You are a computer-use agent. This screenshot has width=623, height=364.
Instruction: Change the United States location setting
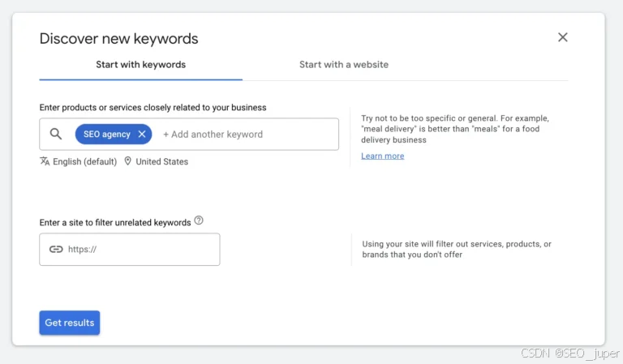click(161, 161)
